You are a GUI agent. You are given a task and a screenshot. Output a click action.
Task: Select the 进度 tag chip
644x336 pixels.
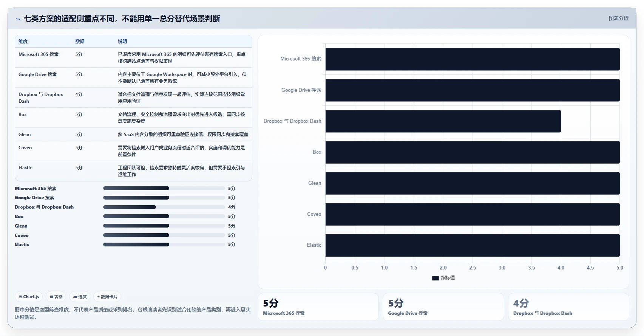pyautogui.click(x=80, y=297)
